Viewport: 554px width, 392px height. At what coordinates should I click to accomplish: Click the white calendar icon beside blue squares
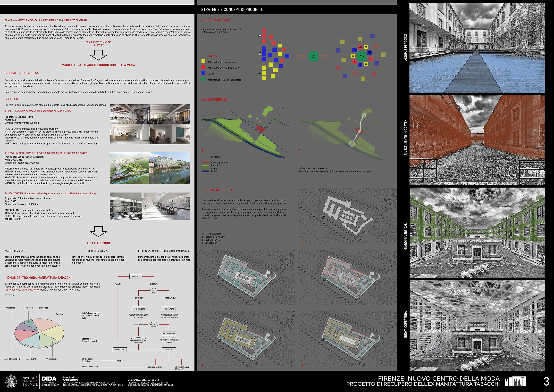pos(260,54)
